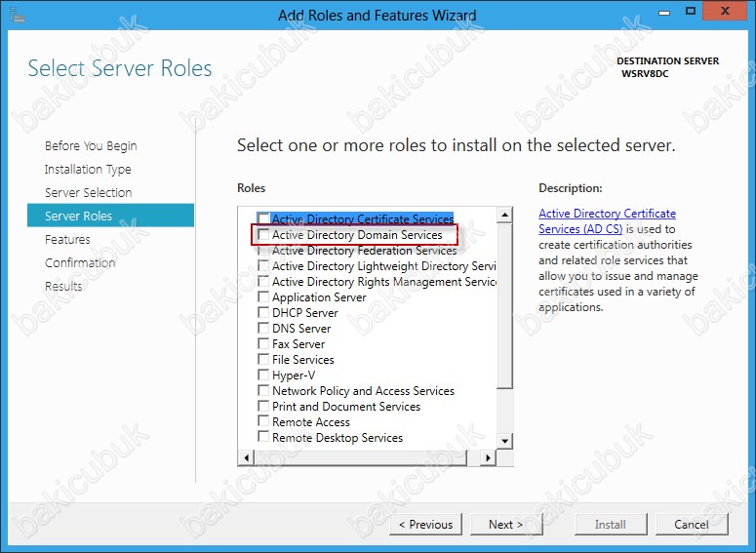
Task: Enable the Active Directory Domain Services role
Action: tap(263, 235)
